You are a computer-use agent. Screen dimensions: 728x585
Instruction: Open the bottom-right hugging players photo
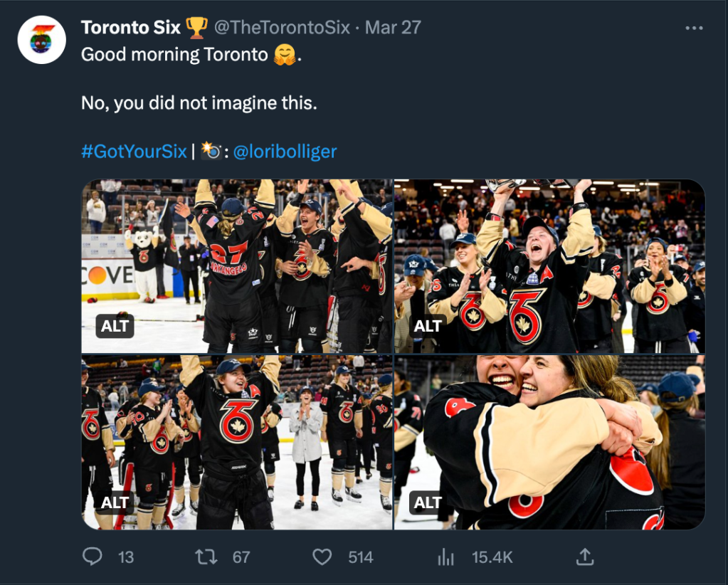tap(549, 441)
